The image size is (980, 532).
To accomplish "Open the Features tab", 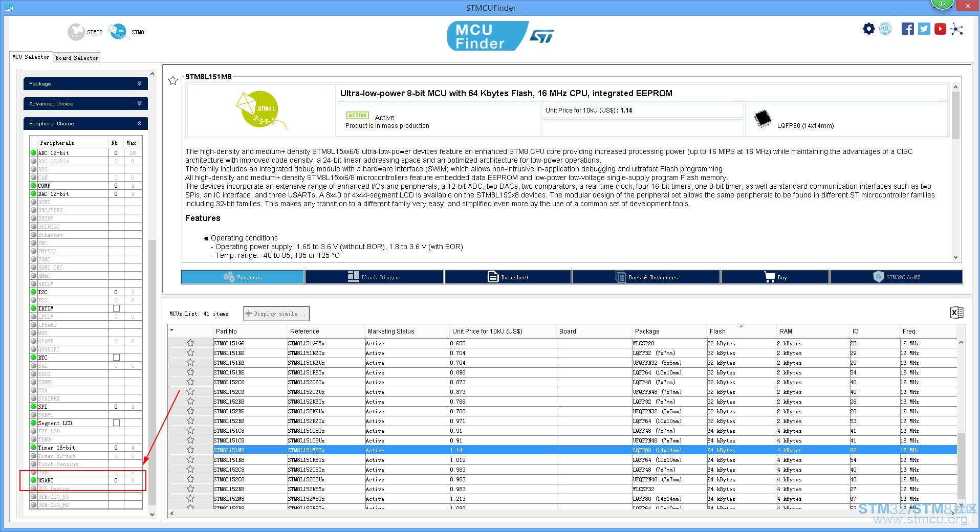I will coord(243,277).
